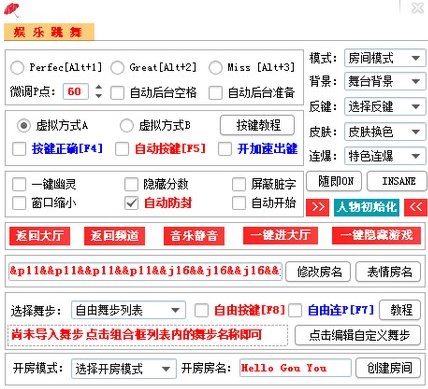Toggle 自由按键[F8] checkbox
Image resolution: width=428 pixels, height=389 pixels.
point(201,310)
